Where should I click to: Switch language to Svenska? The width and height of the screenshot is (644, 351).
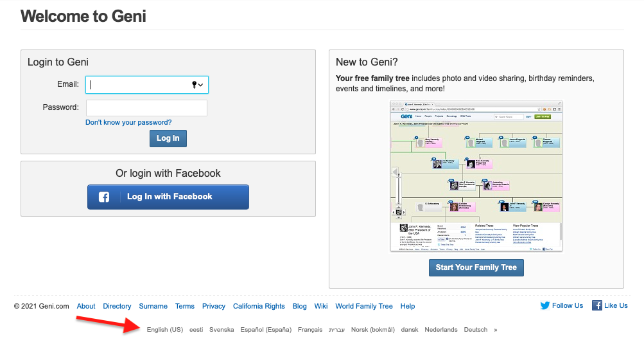pyautogui.click(x=222, y=330)
